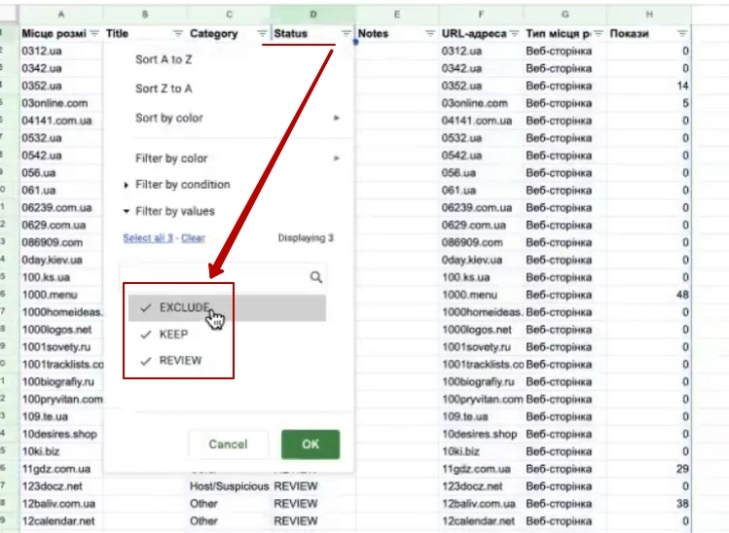Uncheck the KEEP filter value
This screenshot has height=533, width=729.
(146, 334)
